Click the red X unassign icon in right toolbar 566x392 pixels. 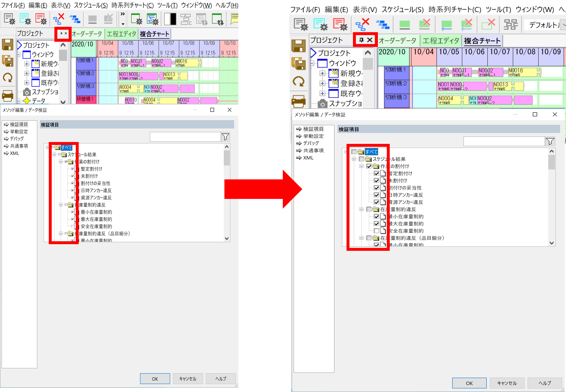[x=363, y=24]
